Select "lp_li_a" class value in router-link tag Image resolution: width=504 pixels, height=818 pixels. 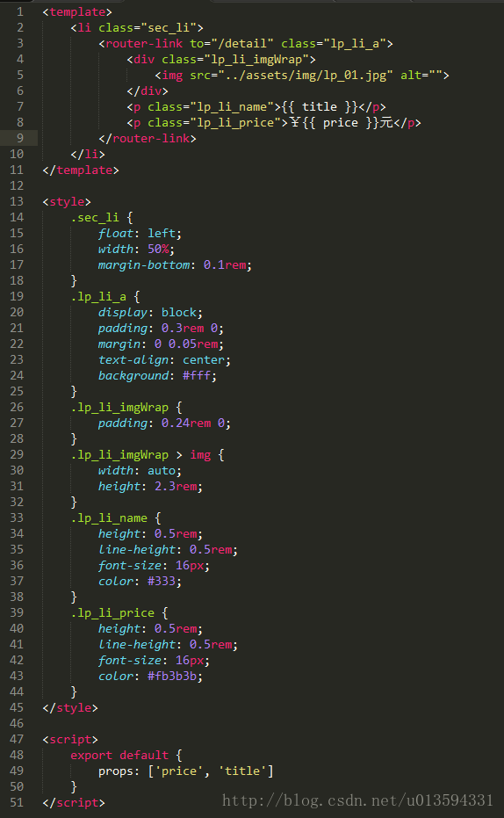(x=355, y=43)
